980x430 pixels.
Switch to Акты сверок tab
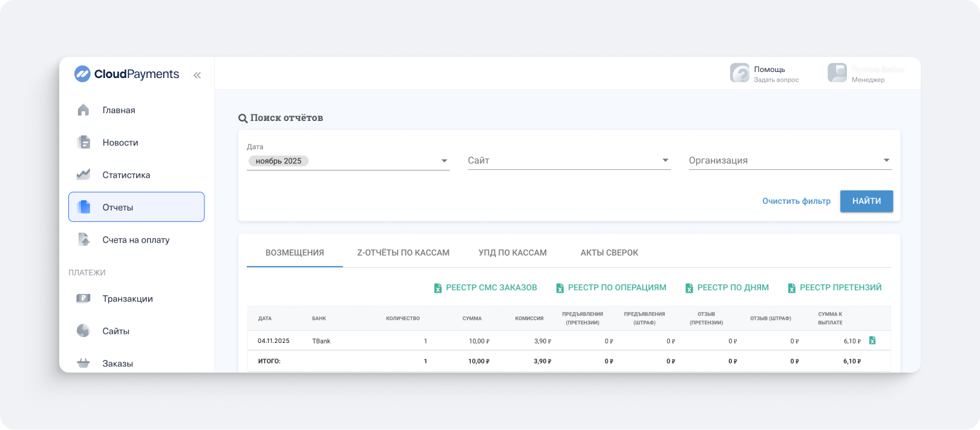tap(609, 253)
